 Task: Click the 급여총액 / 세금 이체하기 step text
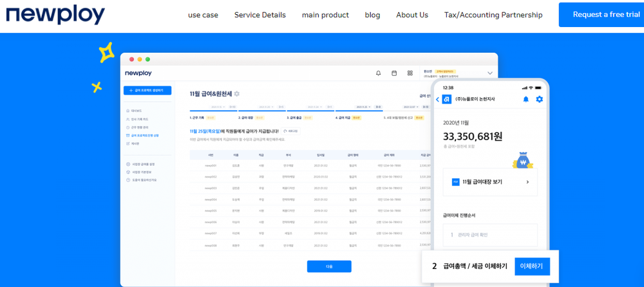point(475,266)
